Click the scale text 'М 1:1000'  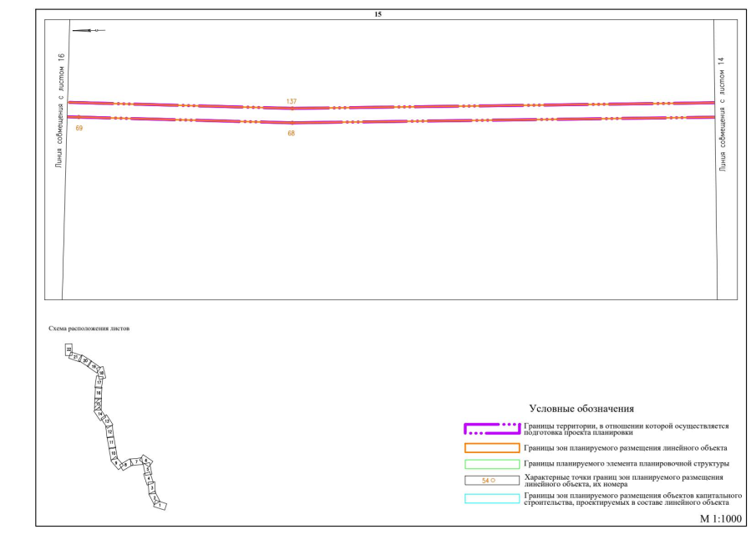click(x=719, y=518)
